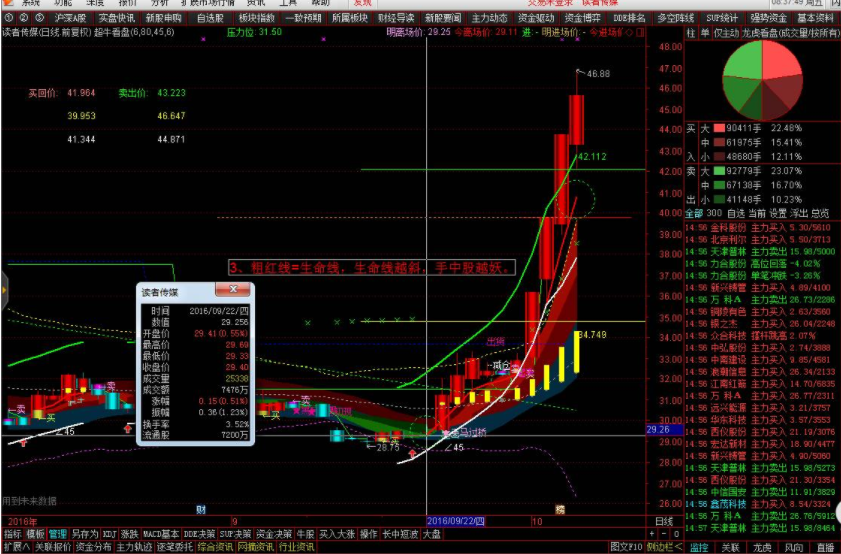Select the 资金决策 tab

click(x=274, y=534)
